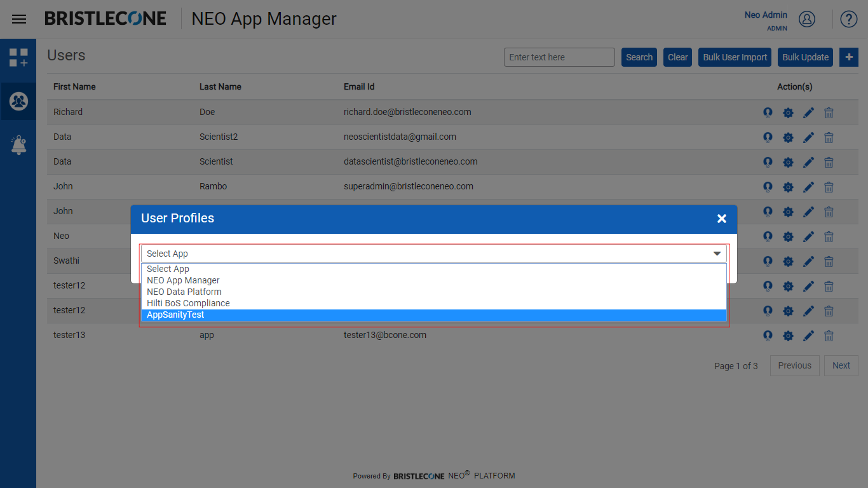The image size is (868, 488).
Task: Click the Rambo last name cell
Action: 213,186
